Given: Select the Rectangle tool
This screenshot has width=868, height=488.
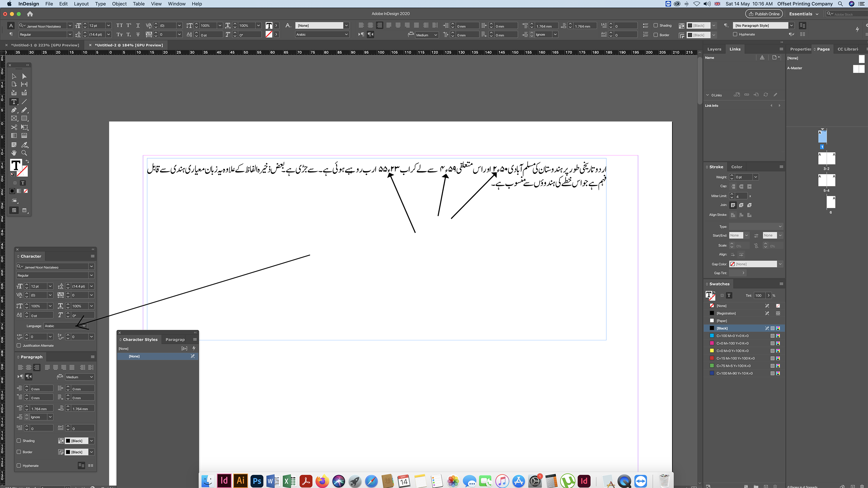Looking at the screenshot, I should point(24,118).
